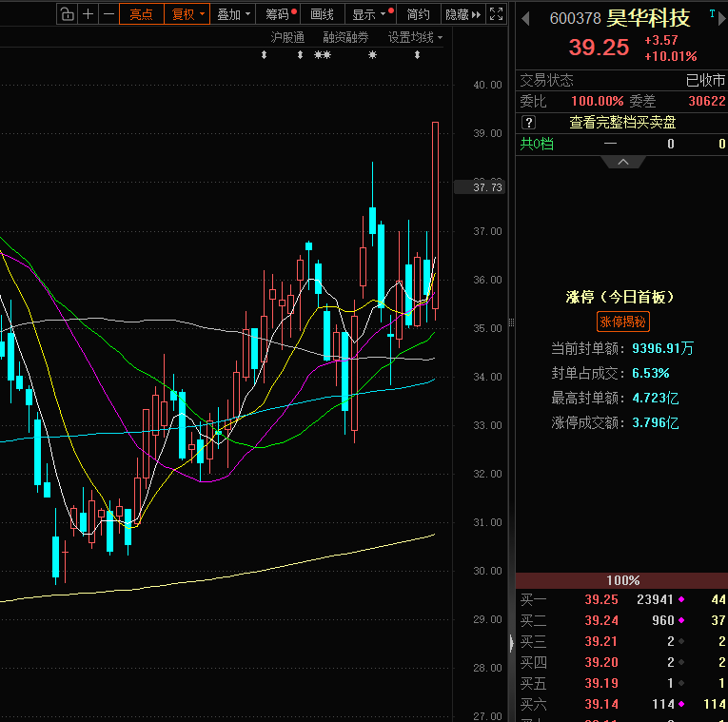Click 当前封单额 value 9396.91万
Viewport: 728px width, 722px height.
click(663, 348)
